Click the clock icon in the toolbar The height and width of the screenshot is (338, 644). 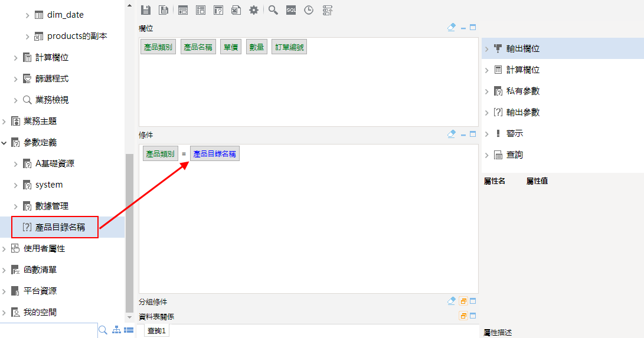(309, 10)
